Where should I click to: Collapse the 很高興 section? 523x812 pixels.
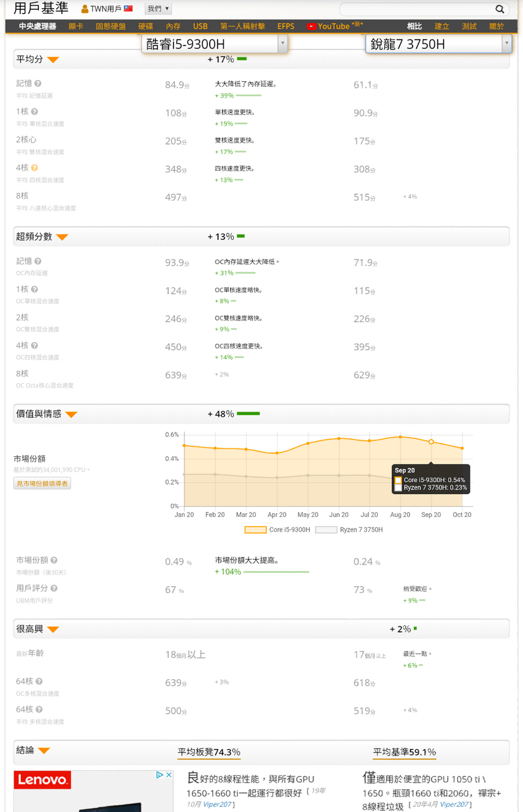click(x=53, y=629)
